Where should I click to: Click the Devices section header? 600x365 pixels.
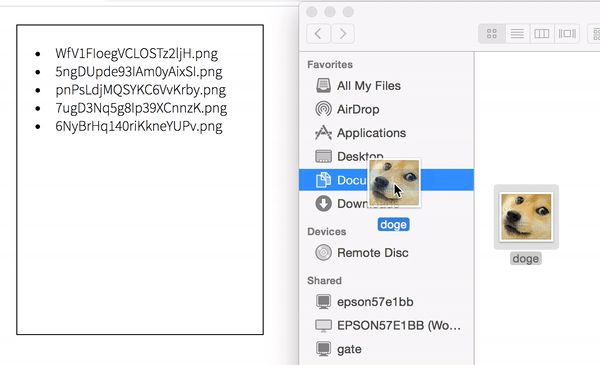point(326,232)
